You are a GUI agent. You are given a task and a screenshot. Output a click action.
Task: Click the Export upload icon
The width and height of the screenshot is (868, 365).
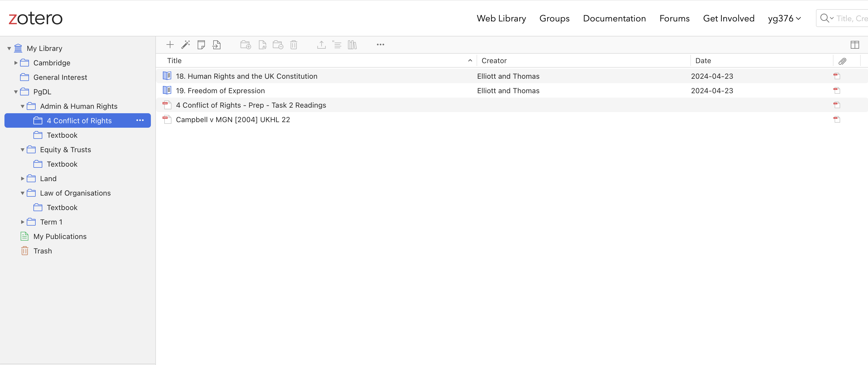(x=321, y=45)
